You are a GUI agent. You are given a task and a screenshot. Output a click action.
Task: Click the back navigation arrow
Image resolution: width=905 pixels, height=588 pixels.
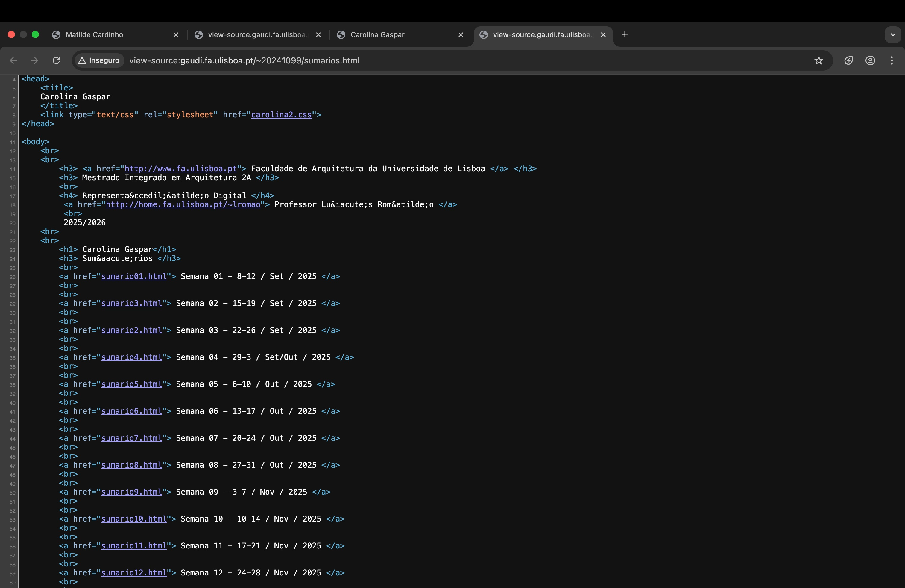(x=13, y=60)
